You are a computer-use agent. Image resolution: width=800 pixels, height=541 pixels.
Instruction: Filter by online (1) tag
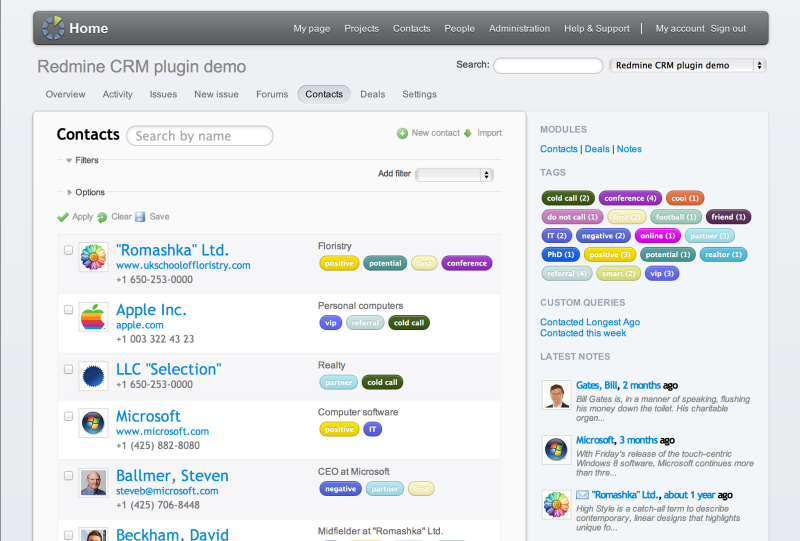(x=657, y=236)
